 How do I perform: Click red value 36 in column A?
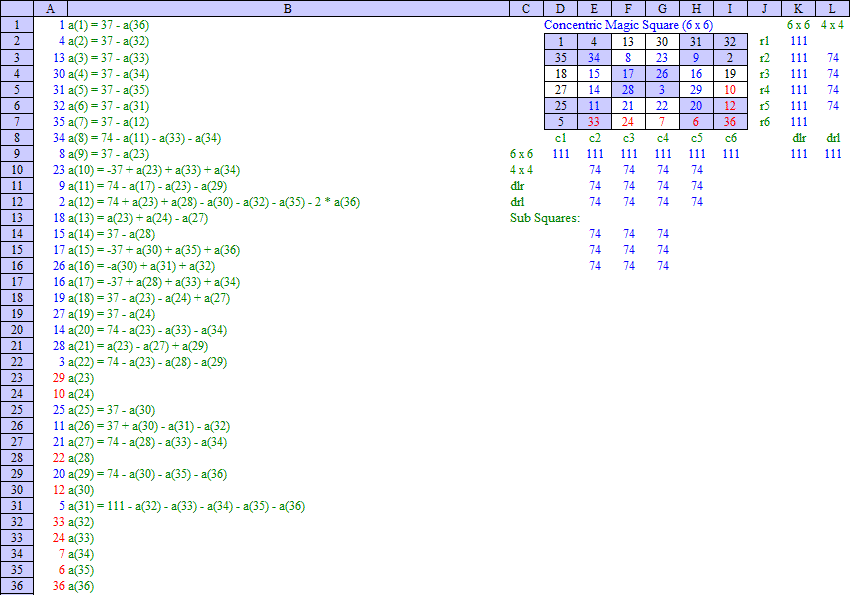coord(59,586)
